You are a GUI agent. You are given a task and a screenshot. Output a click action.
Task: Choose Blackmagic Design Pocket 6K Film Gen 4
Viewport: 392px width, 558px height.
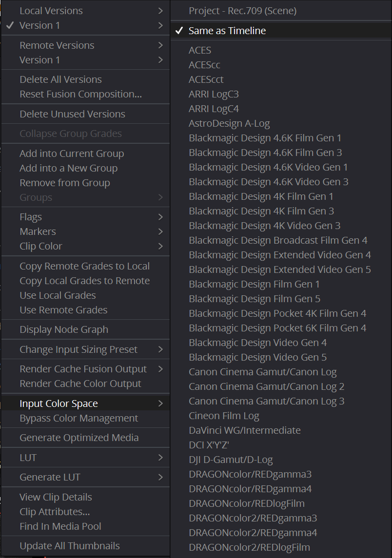pos(281,328)
